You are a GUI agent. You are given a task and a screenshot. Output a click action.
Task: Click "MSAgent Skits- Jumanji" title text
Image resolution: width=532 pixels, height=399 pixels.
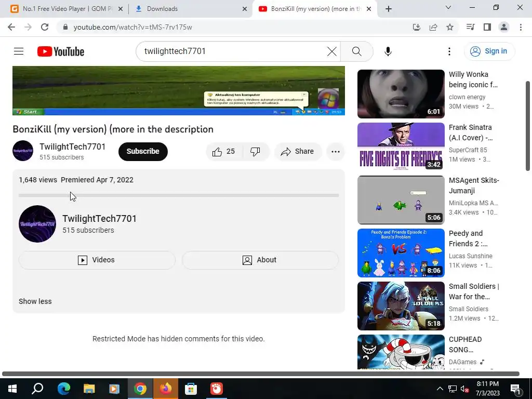[x=474, y=185]
